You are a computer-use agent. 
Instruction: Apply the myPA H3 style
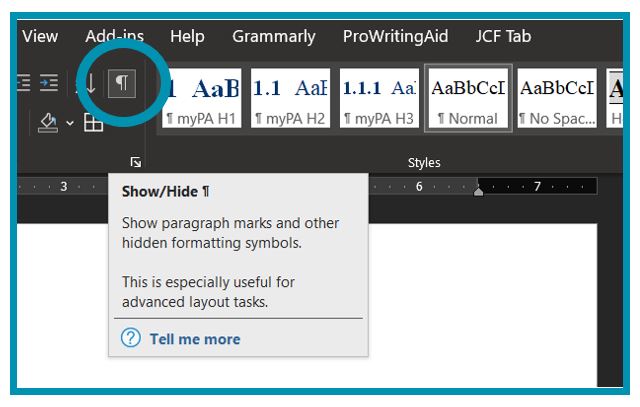click(x=379, y=99)
